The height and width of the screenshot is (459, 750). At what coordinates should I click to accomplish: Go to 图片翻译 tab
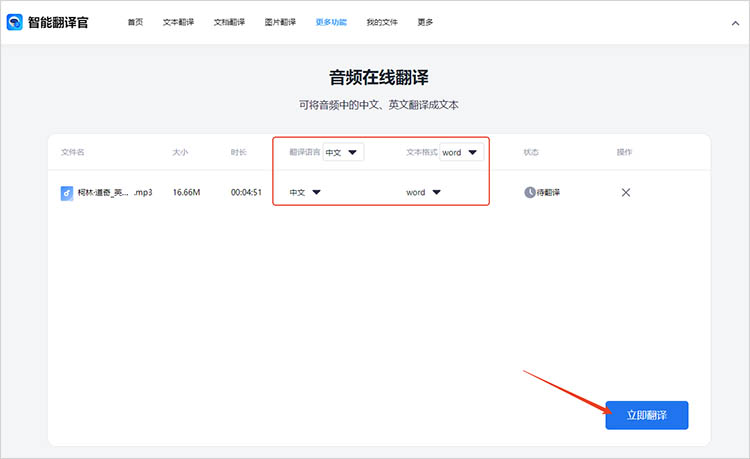coord(280,22)
